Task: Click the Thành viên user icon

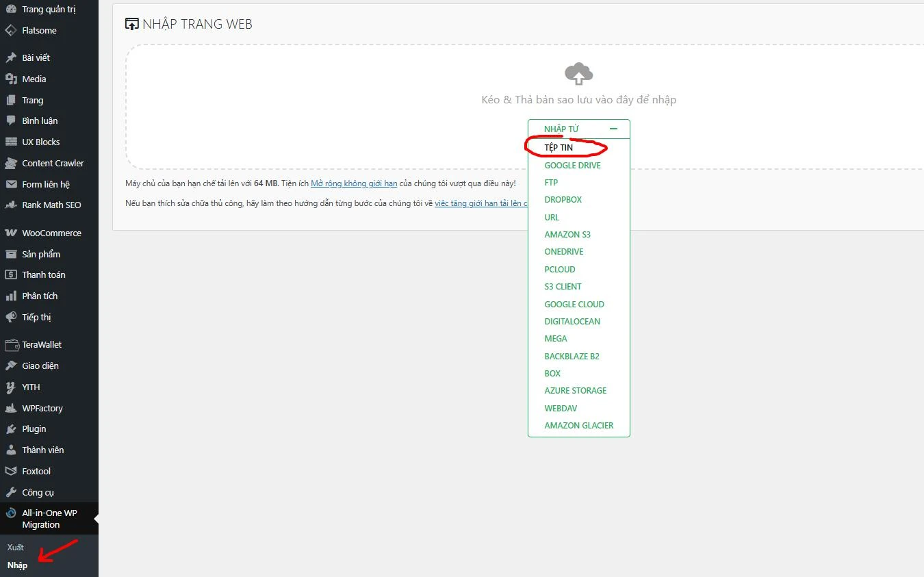Action: pyautogui.click(x=10, y=450)
